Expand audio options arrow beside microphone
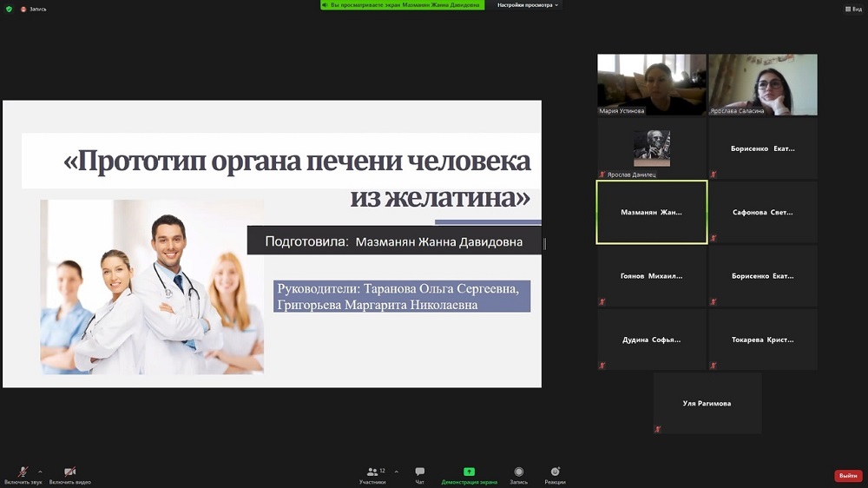Screen dimensions: 868x488 click(x=40, y=472)
